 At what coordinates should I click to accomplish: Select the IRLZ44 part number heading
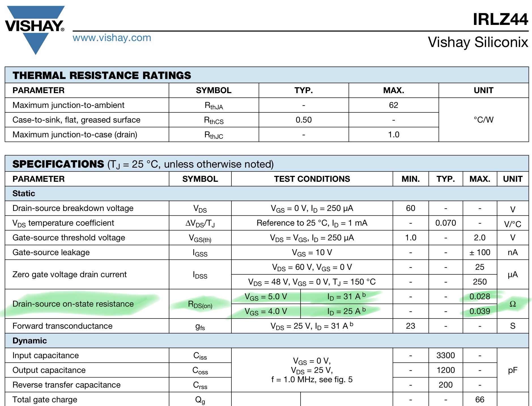[501, 19]
